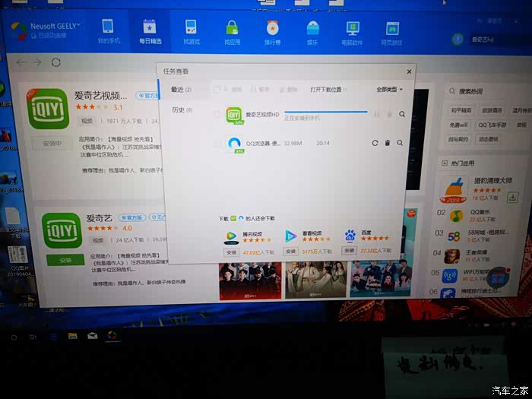Click the QQ音乐 icon
The width and height of the screenshot is (532, 399).
(456, 216)
